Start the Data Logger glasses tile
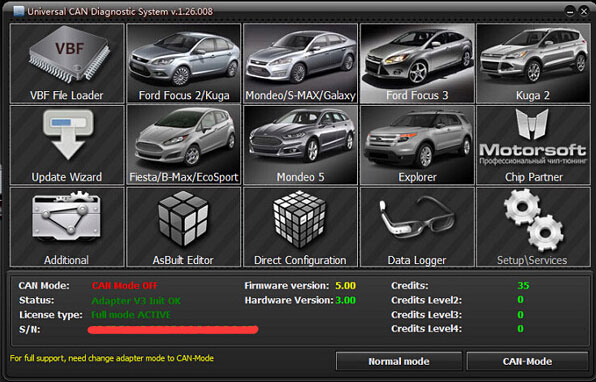Image resolution: width=596 pixels, height=382 pixels. pyautogui.click(x=417, y=227)
